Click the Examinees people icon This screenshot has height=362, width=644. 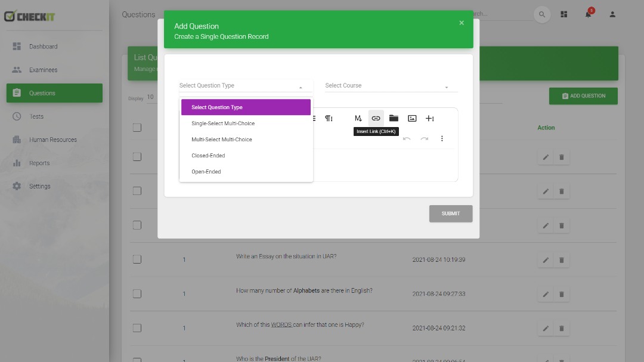pyautogui.click(x=17, y=70)
